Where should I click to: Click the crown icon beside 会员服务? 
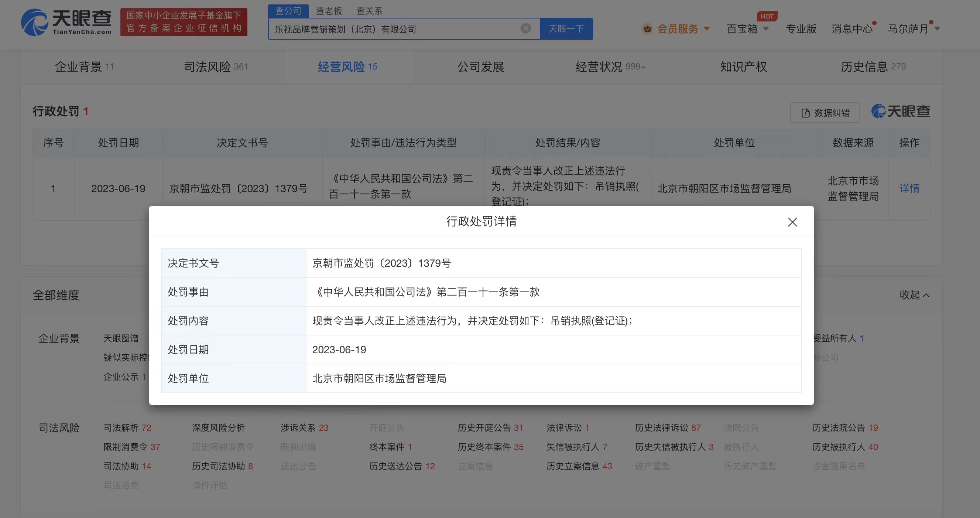point(647,29)
